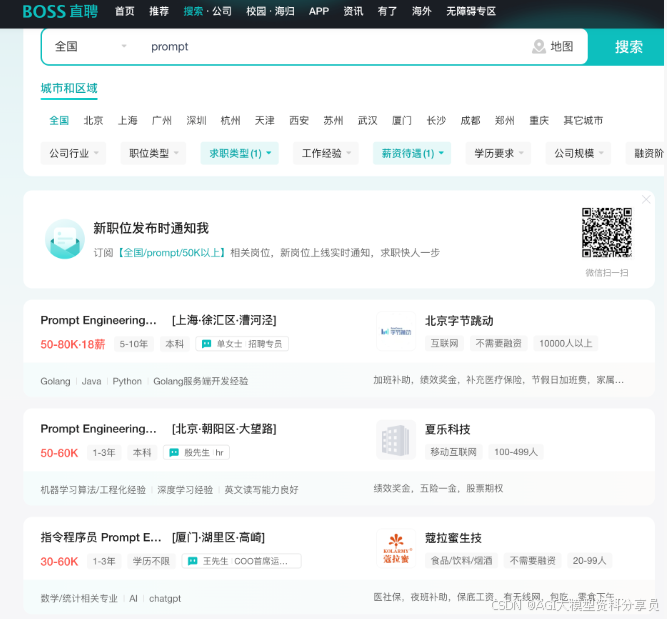
Task: Filter by city 天津
Action: tap(265, 120)
